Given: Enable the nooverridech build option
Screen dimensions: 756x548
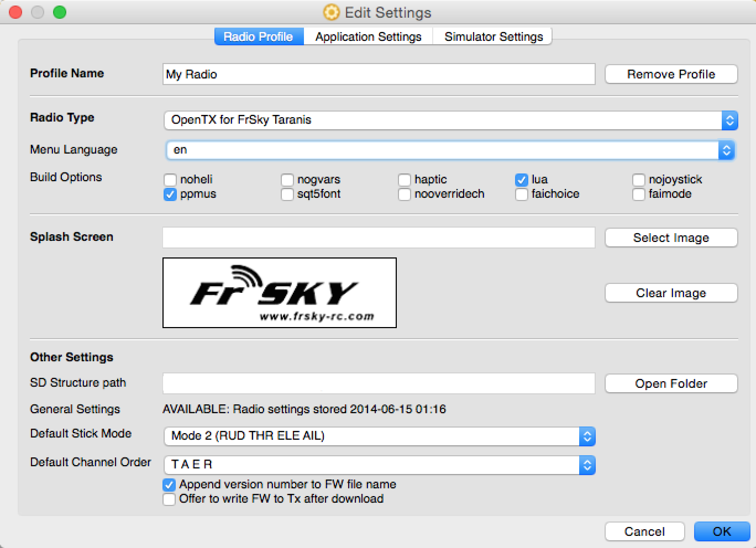Looking at the screenshot, I should [x=405, y=194].
